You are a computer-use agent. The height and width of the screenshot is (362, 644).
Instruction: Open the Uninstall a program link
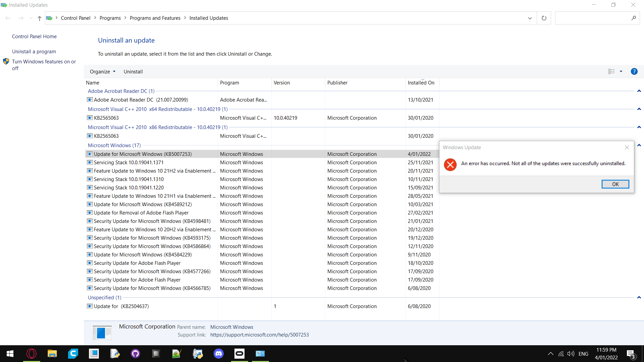[x=34, y=52]
